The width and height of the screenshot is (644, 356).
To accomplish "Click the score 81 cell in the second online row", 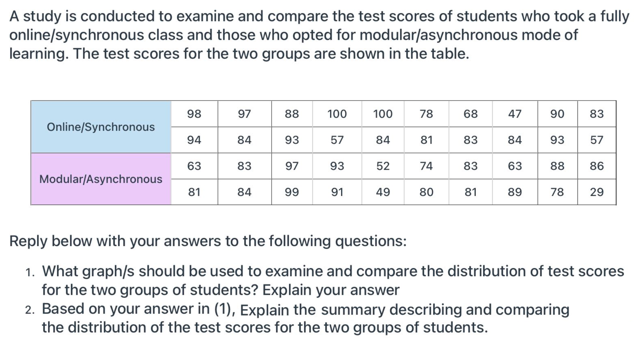I will click(426, 140).
